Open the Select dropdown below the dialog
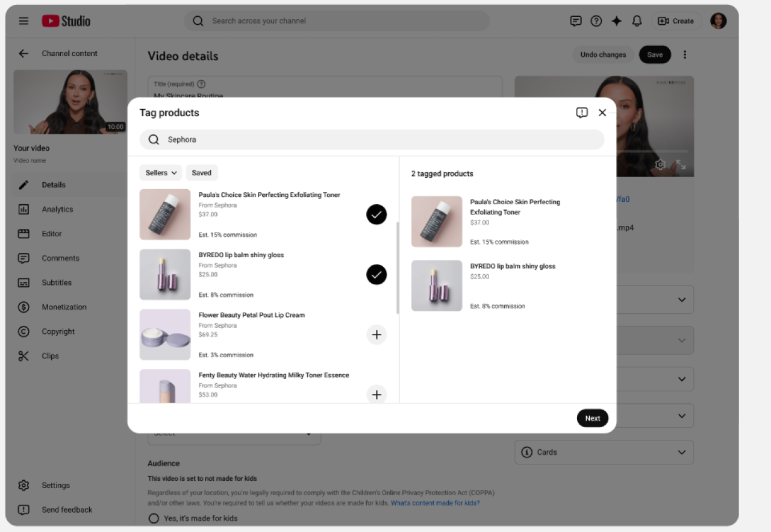 (x=234, y=434)
